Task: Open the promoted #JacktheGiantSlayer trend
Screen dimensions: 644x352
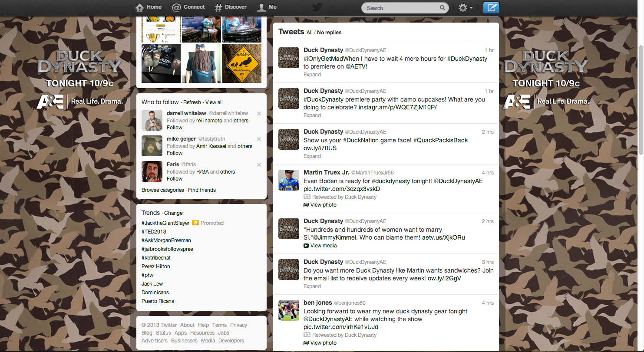Action: coord(165,223)
